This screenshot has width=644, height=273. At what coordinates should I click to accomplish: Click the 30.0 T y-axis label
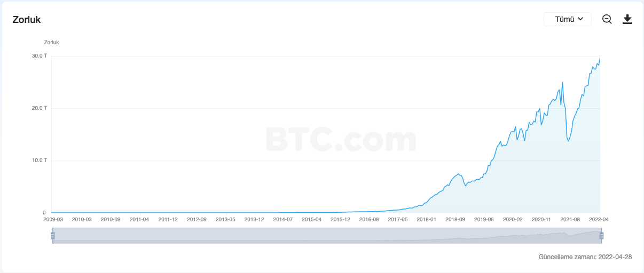[40, 56]
